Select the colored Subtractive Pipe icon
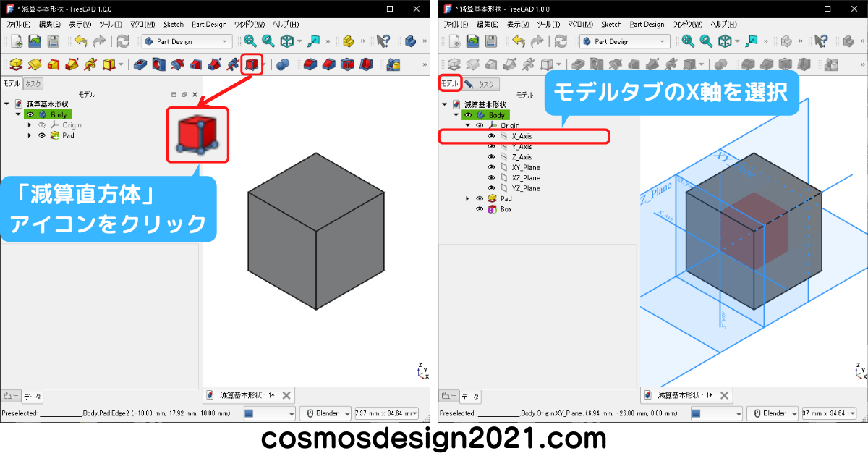Image resolution: width=868 pixels, height=456 pixels. 215,64
